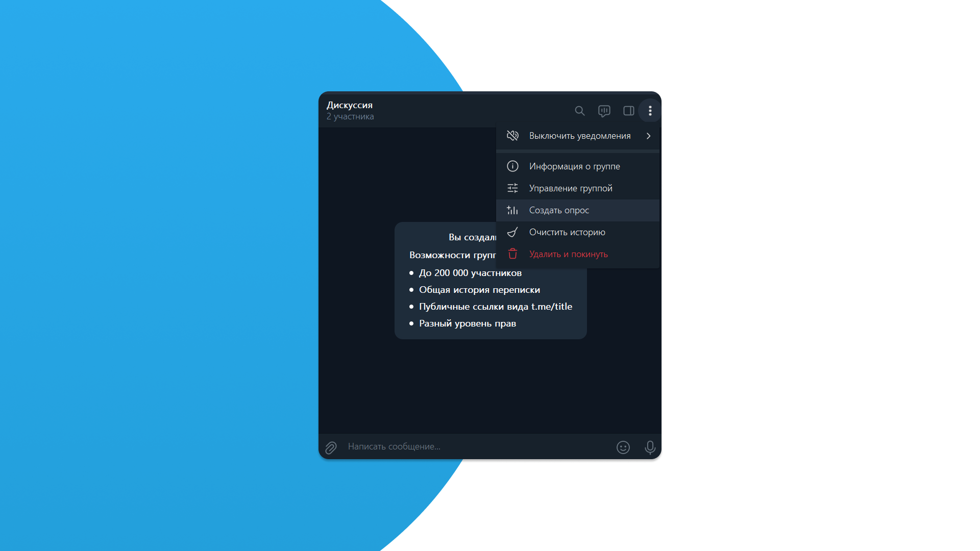Click the layout/sidebar toggle icon in header
The width and height of the screenshot is (980, 551).
(x=627, y=110)
